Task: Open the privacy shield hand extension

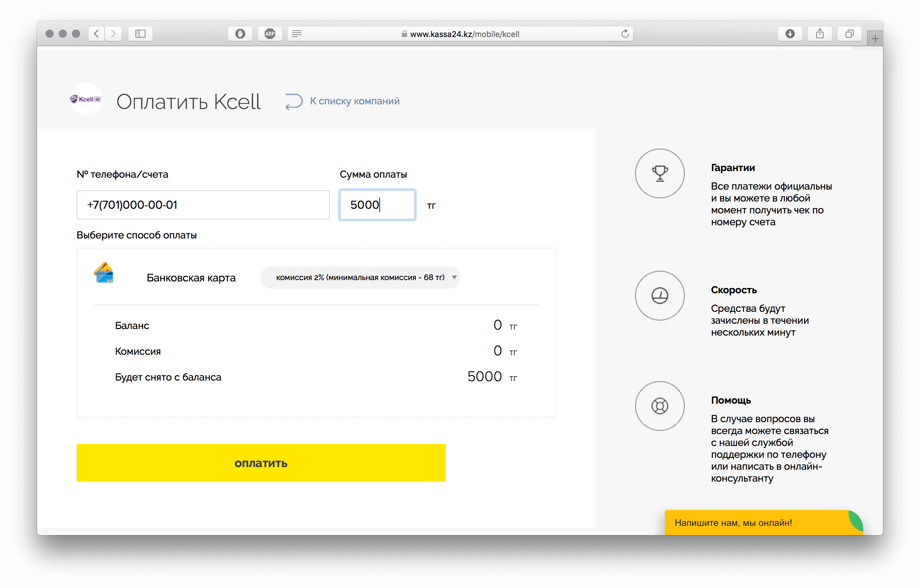Action: tap(240, 34)
